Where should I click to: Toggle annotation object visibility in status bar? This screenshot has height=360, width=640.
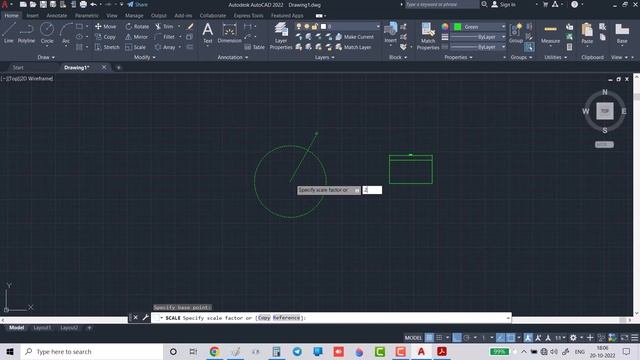(x=528, y=338)
